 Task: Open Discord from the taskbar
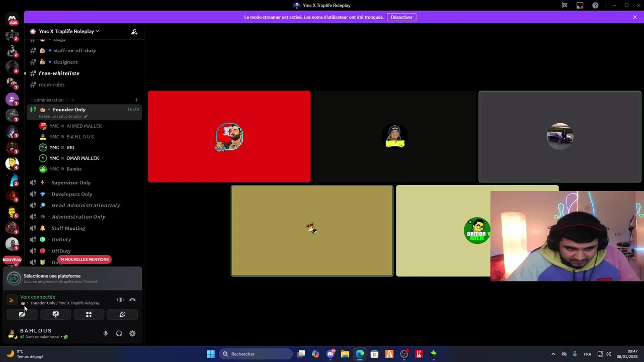[x=331, y=354]
